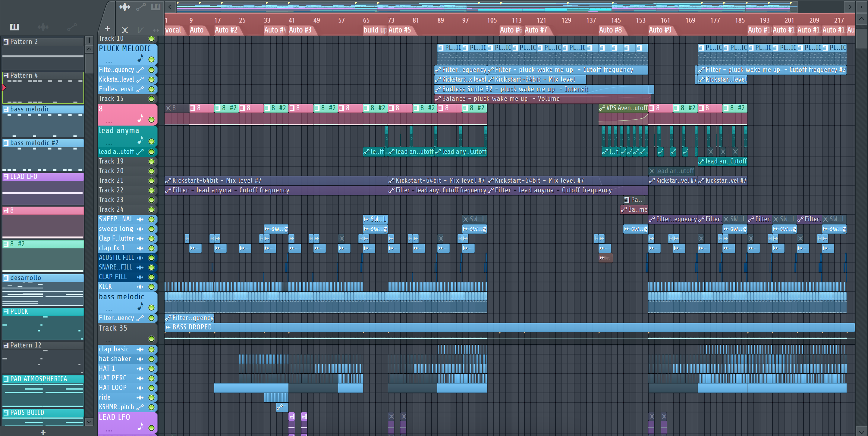The width and height of the screenshot is (868, 436).
Task: Show audio clips in the picker panel
Action: [43, 27]
